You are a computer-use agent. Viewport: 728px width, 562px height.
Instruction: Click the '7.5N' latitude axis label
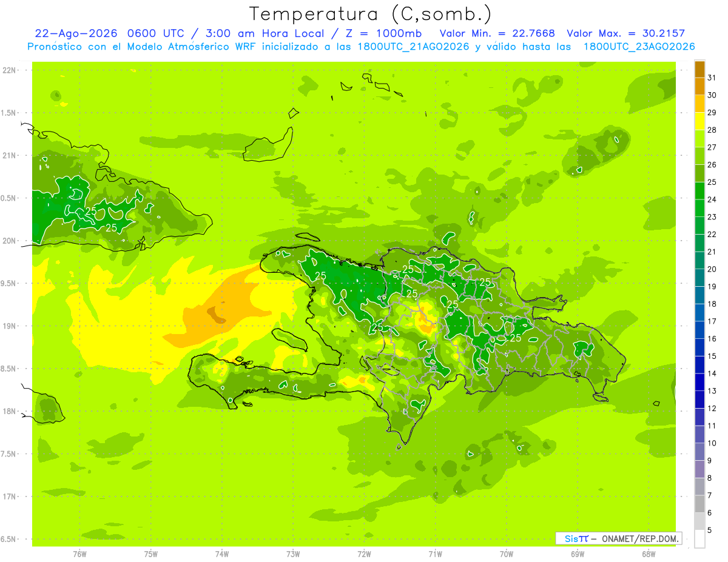[x=9, y=454]
